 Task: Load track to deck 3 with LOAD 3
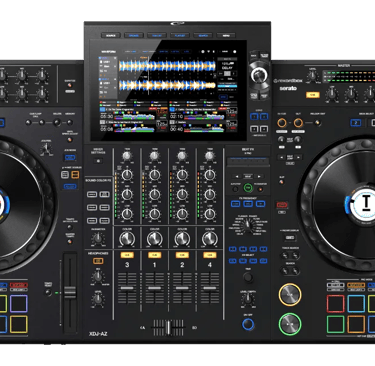pyautogui.click(x=254, y=129)
